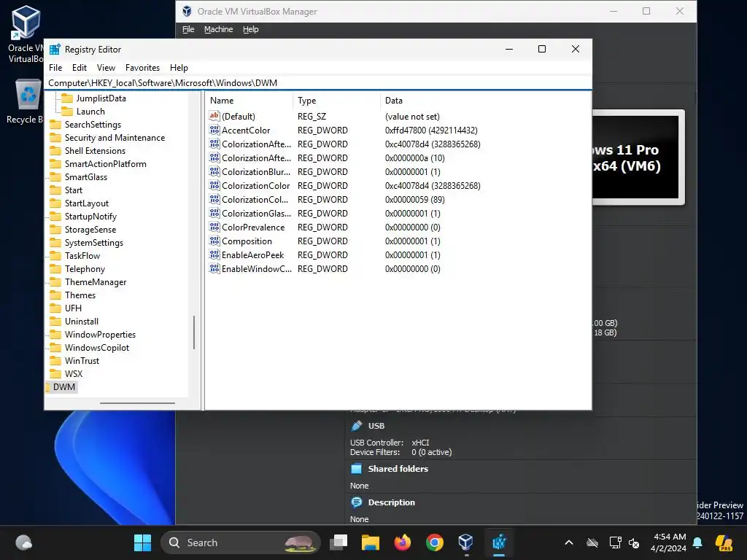
Task: Select the Composition value icon
Action: click(x=214, y=241)
